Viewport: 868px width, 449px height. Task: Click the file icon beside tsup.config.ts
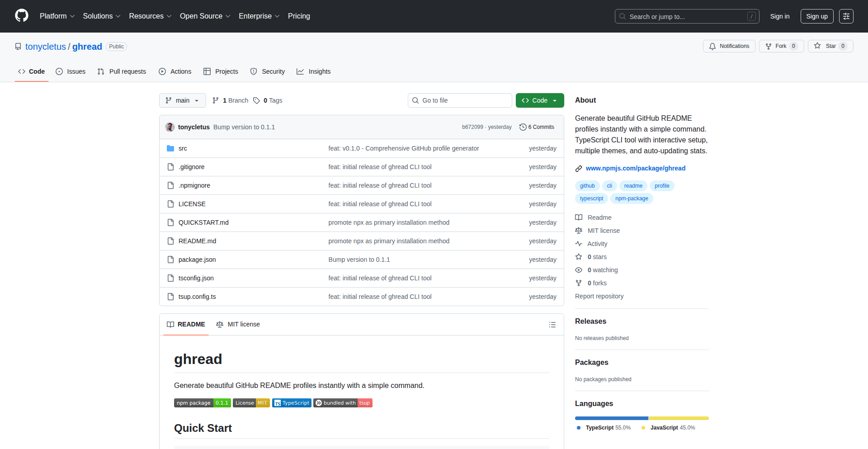[170, 297]
